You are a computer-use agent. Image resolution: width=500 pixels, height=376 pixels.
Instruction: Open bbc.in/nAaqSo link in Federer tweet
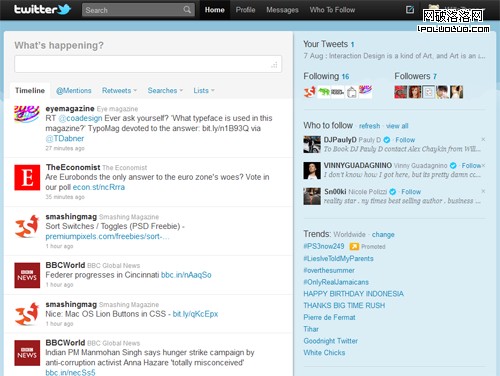[186, 275]
